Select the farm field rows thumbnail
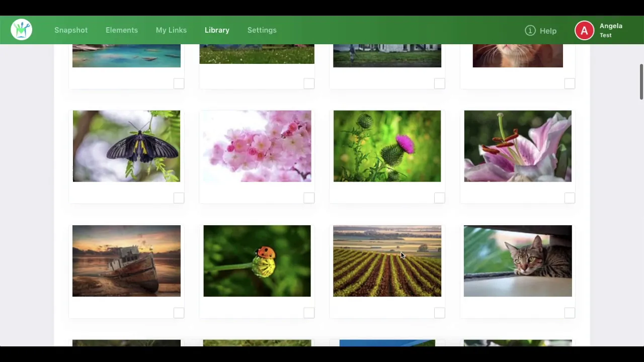Image resolution: width=644 pixels, height=362 pixels. (387, 260)
